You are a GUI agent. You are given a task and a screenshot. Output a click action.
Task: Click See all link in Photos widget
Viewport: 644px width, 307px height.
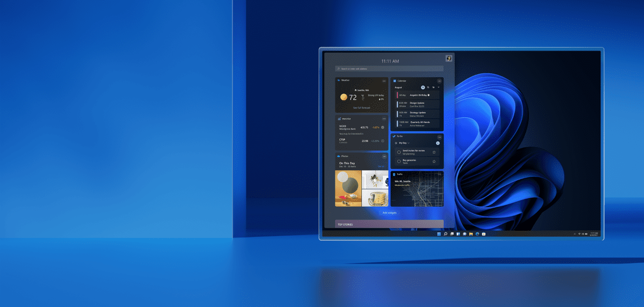pyautogui.click(x=381, y=166)
